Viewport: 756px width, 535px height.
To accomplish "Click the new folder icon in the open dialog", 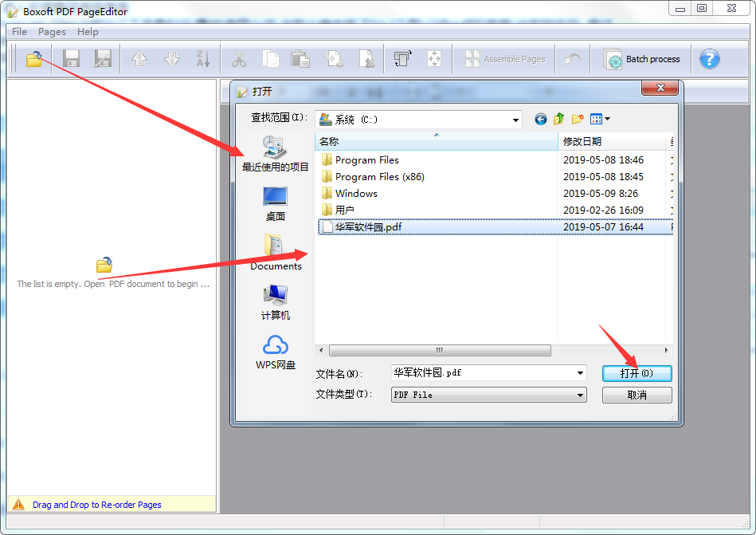I will [x=577, y=118].
